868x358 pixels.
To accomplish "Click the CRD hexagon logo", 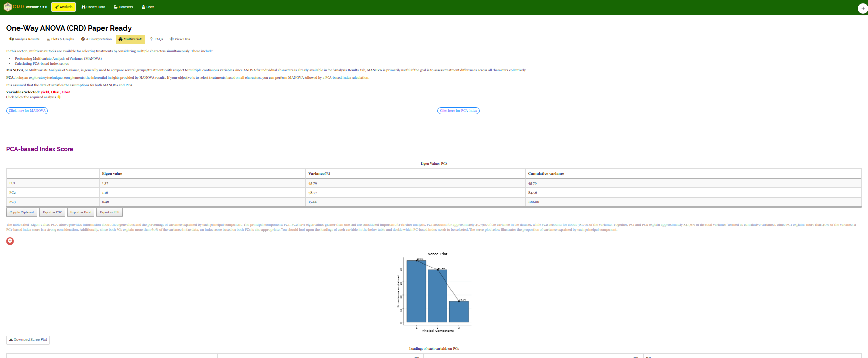I will pos(7,7).
